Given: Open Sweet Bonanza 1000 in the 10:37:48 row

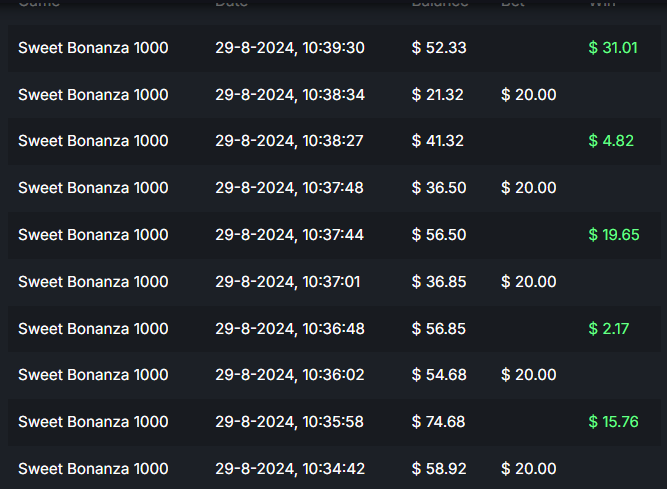Looking at the screenshot, I should 93,188.
